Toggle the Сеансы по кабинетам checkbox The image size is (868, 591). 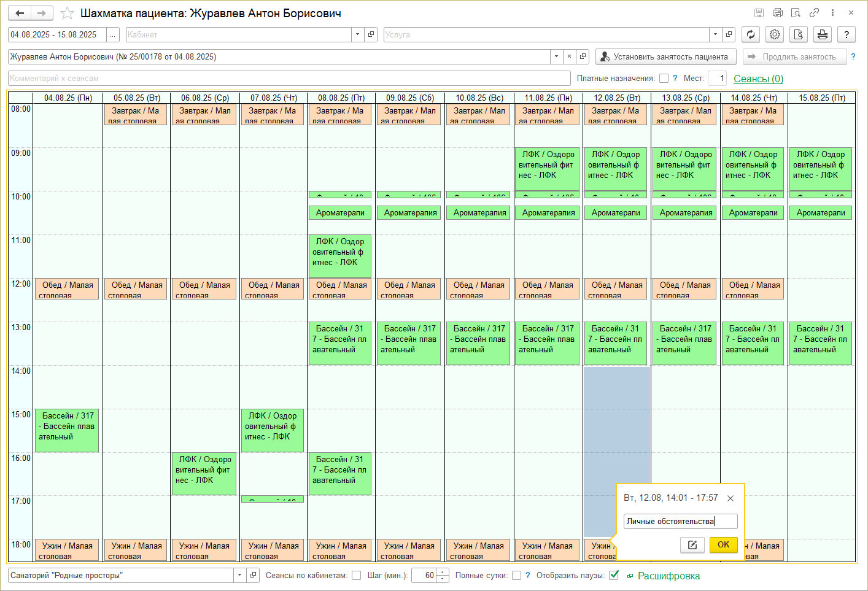coord(356,576)
